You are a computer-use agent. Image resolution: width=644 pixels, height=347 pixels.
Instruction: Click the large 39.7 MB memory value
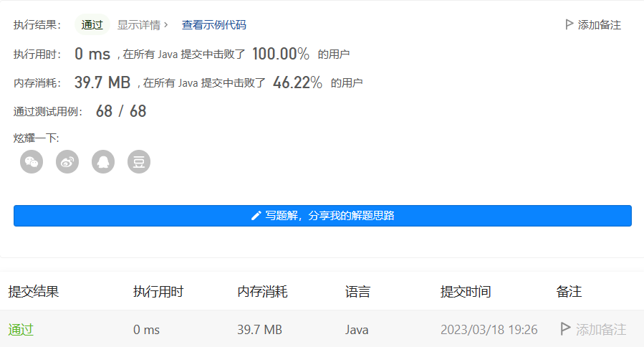point(102,82)
